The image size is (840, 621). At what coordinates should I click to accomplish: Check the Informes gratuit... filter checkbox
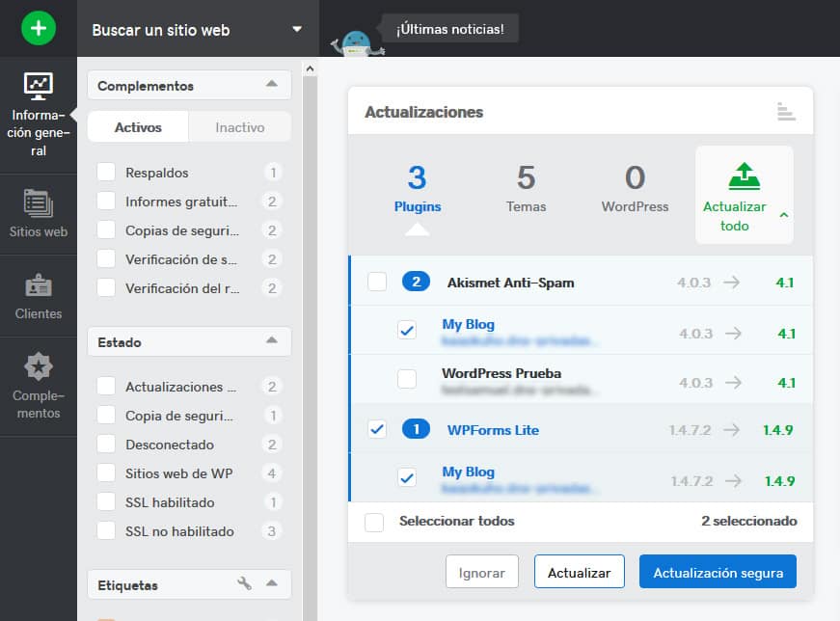pyautogui.click(x=106, y=201)
